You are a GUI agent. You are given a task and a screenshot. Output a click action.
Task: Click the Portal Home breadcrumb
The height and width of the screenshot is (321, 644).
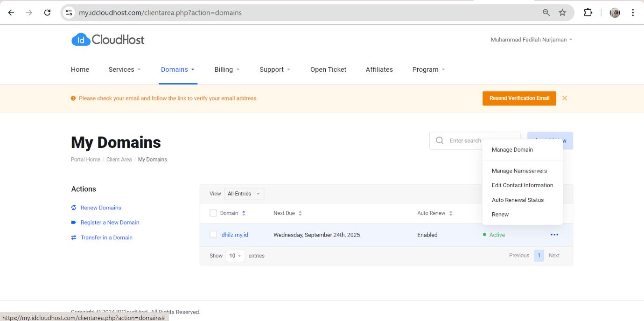tap(85, 160)
